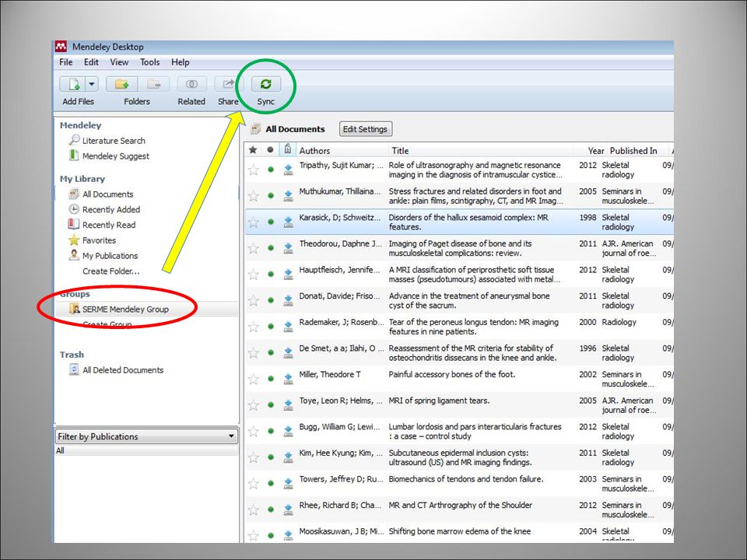Open the View menu
747x560 pixels.
(119, 62)
